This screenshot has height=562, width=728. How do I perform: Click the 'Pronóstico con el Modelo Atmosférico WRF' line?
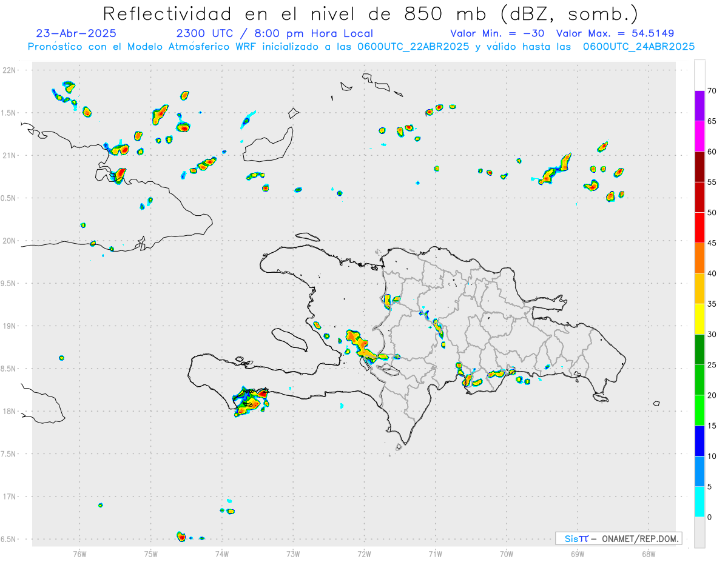pos(361,47)
